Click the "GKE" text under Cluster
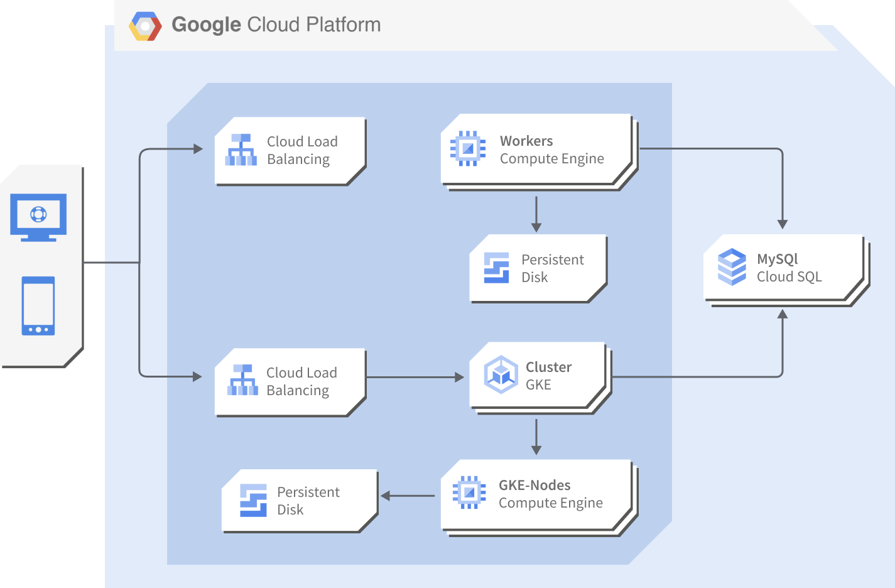The height and width of the screenshot is (588, 895). [538, 384]
